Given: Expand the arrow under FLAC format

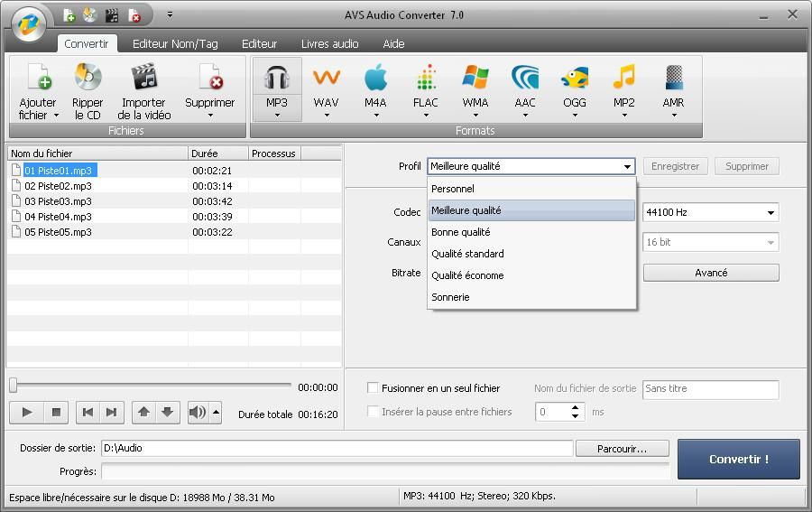Looking at the screenshot, I should [x=426, y=115].
